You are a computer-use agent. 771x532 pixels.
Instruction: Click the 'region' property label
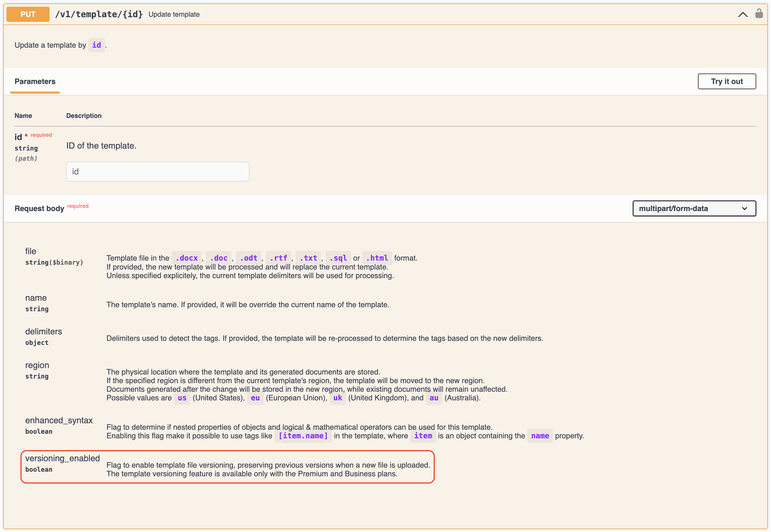(37, 365)
